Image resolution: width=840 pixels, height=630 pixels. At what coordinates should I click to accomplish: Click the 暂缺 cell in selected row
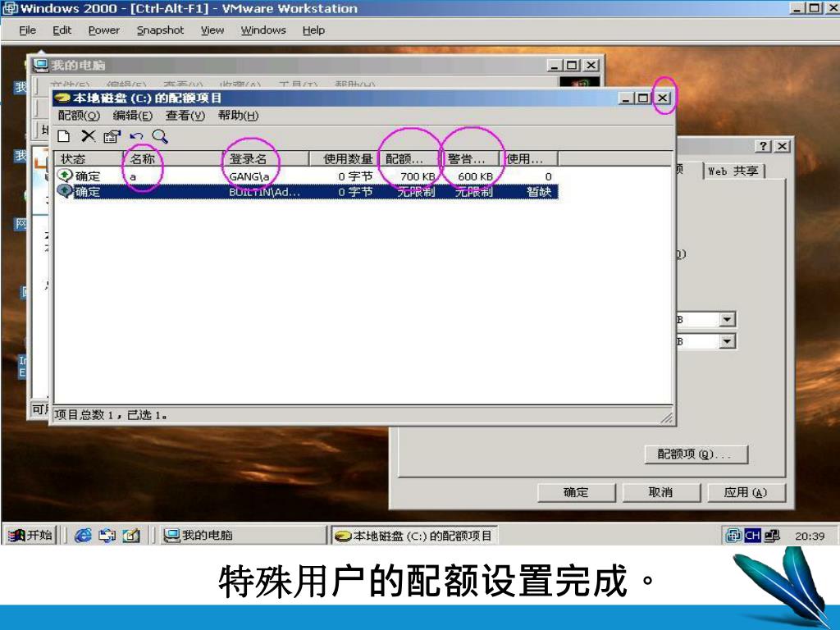[x=539, y=192]
